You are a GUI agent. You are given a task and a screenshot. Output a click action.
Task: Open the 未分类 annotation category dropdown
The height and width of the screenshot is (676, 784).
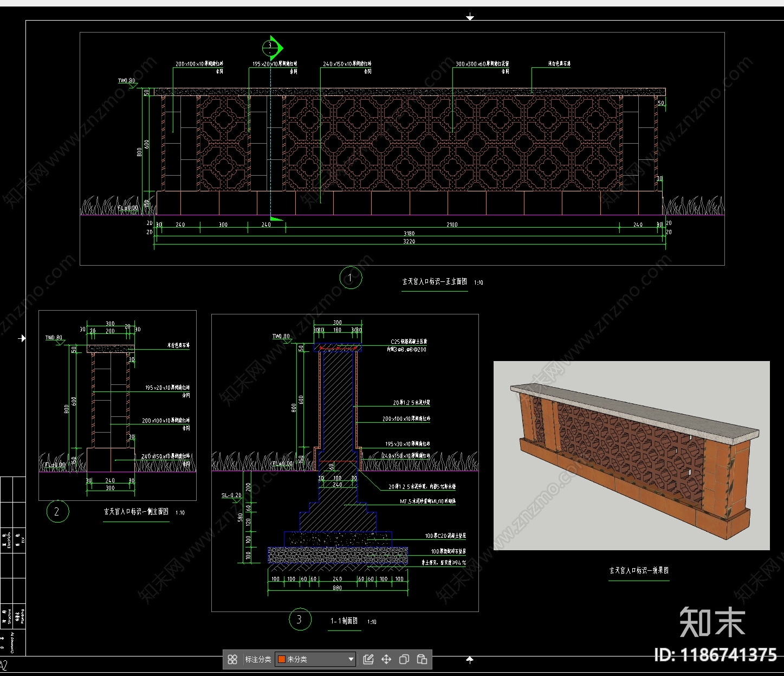315,659
